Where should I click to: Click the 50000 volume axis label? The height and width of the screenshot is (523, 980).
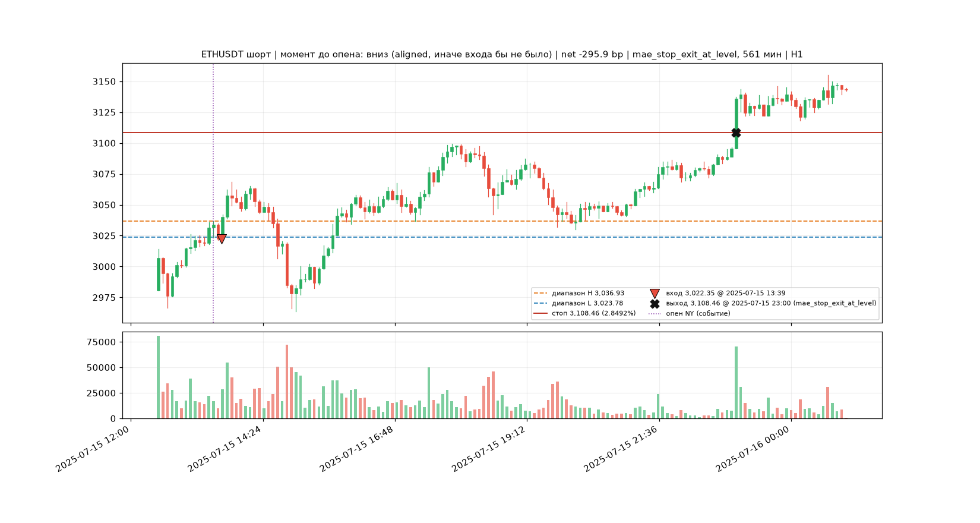(x=102, y=368)
